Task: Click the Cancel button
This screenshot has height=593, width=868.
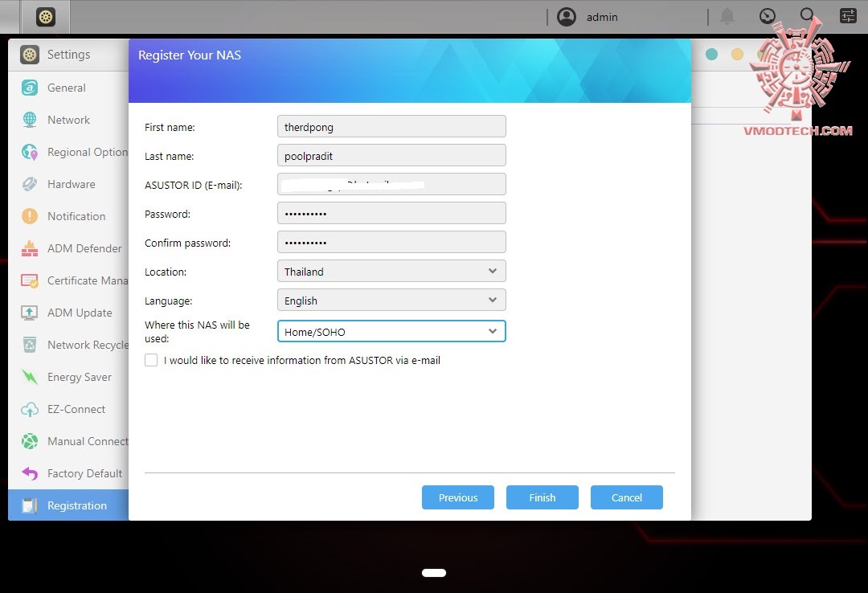Action: (627, 497)
